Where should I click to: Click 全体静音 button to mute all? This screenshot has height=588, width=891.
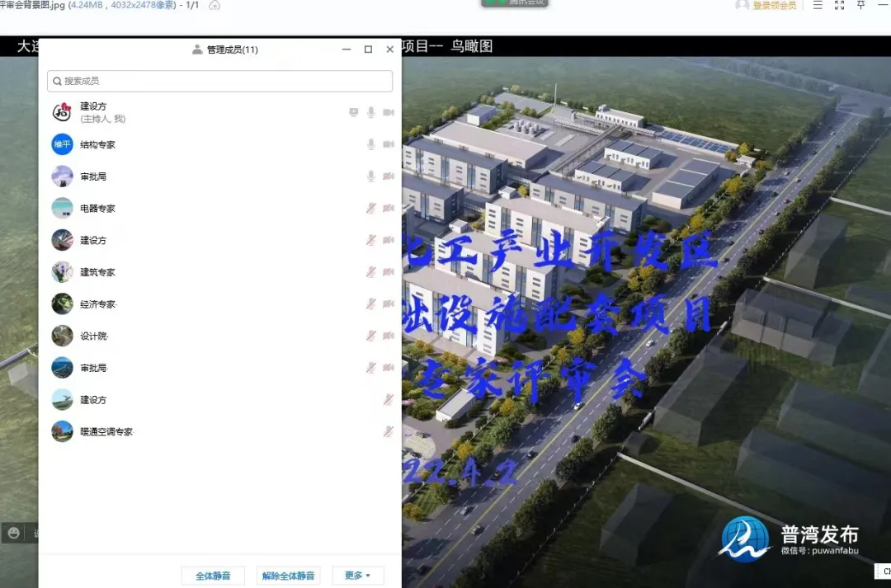click(213, 576)
